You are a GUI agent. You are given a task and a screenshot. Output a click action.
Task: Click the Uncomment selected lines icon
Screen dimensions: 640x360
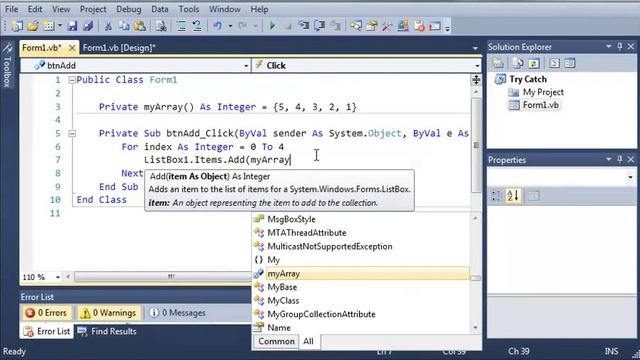(x=197, y=26)
